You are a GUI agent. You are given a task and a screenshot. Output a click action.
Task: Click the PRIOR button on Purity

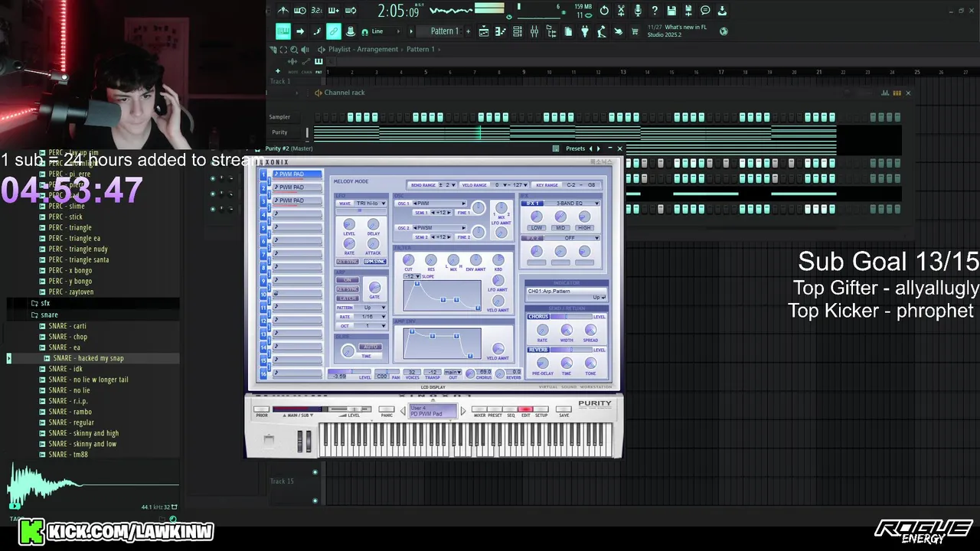[x=261, y=409]
